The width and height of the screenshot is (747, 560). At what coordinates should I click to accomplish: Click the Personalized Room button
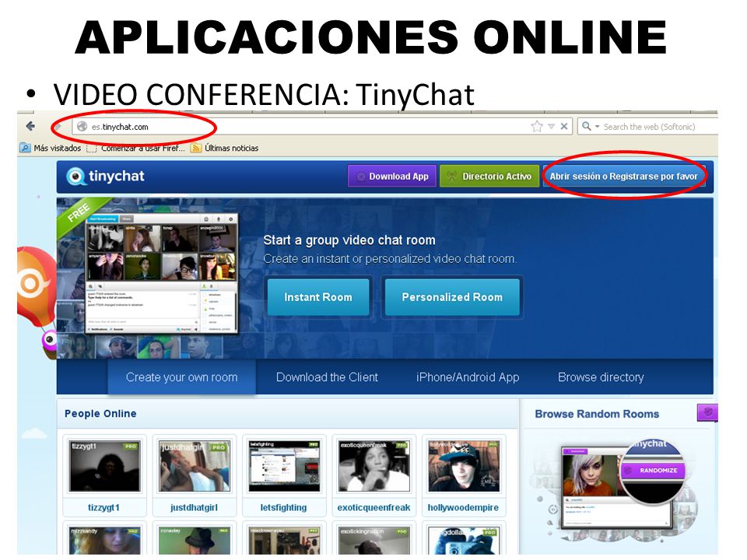coord(452,297)
